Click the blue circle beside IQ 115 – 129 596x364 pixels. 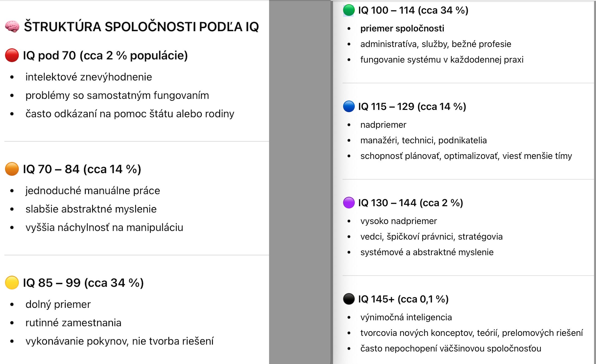tap(349, 106)
